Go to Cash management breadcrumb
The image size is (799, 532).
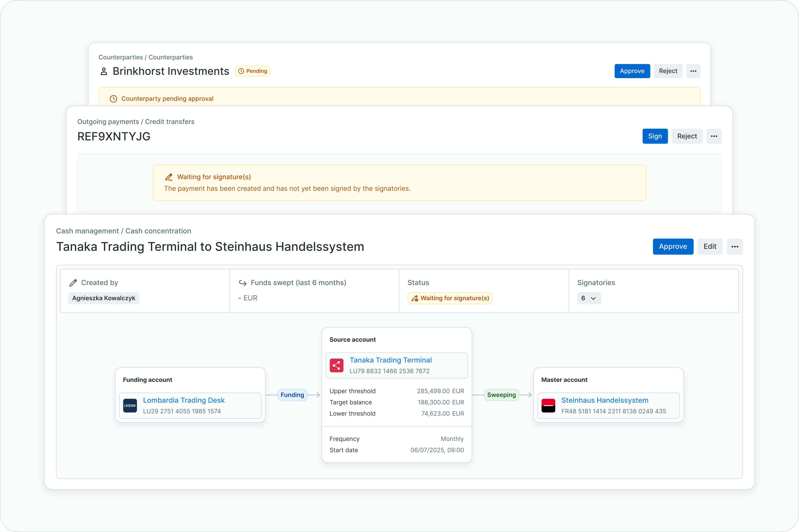(87, 231)
